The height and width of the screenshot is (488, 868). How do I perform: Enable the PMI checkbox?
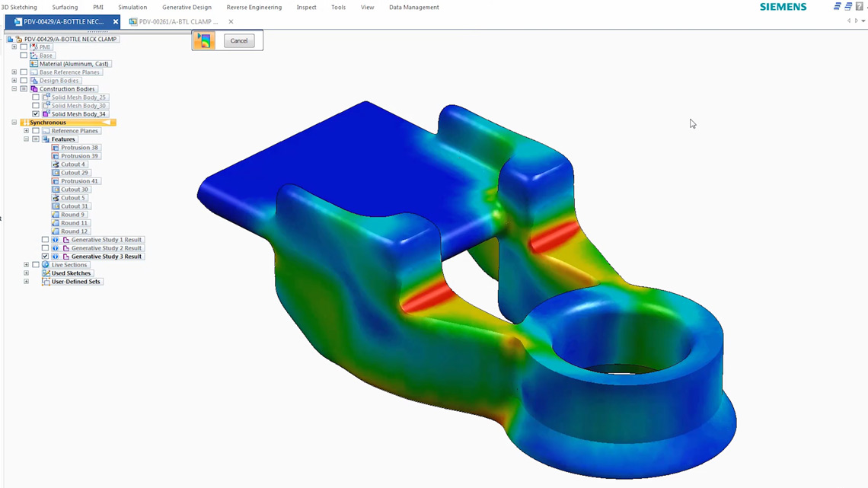[23, 46]
